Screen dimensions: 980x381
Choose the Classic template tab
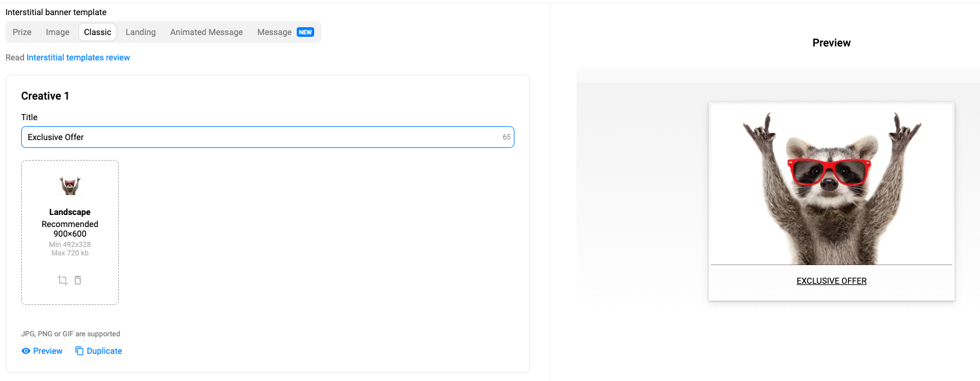click(98, 32)
